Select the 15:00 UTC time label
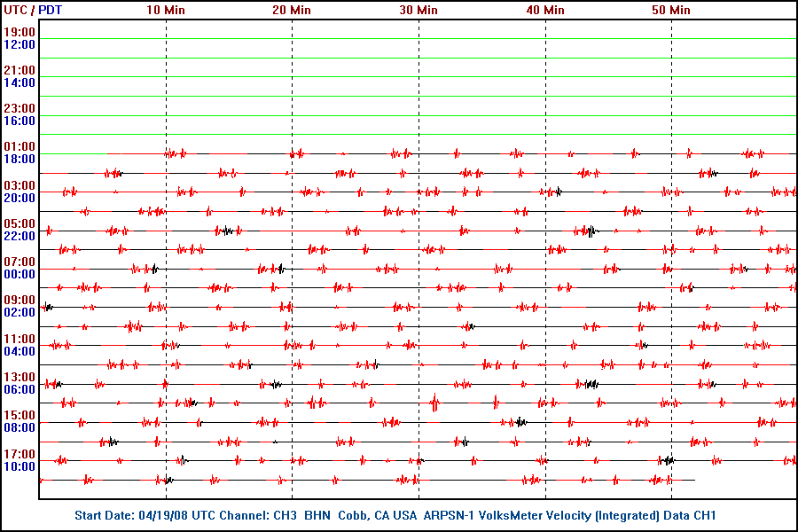 [20, 416]
